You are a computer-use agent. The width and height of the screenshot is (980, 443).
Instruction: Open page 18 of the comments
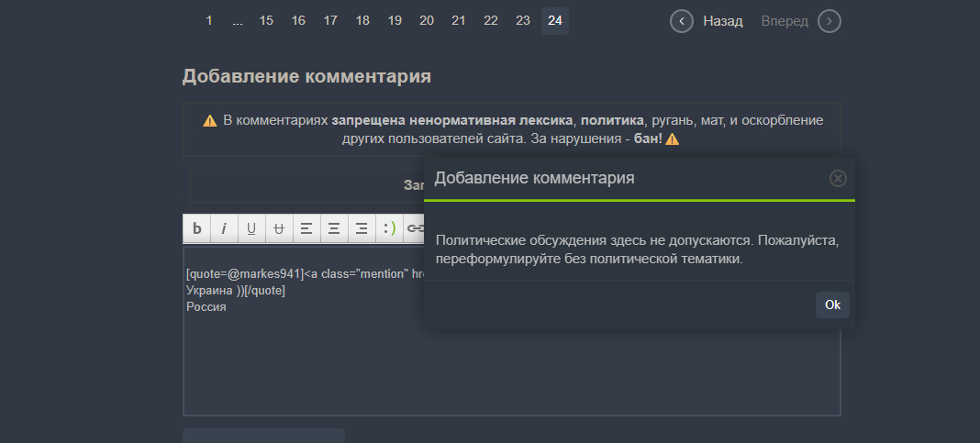pos(362,21)
